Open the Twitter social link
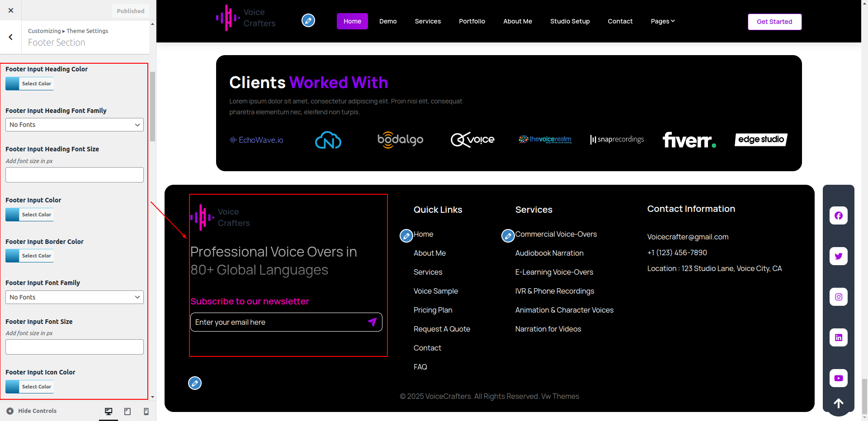Viewport: 868px width, 421px height. pos(838,256)
